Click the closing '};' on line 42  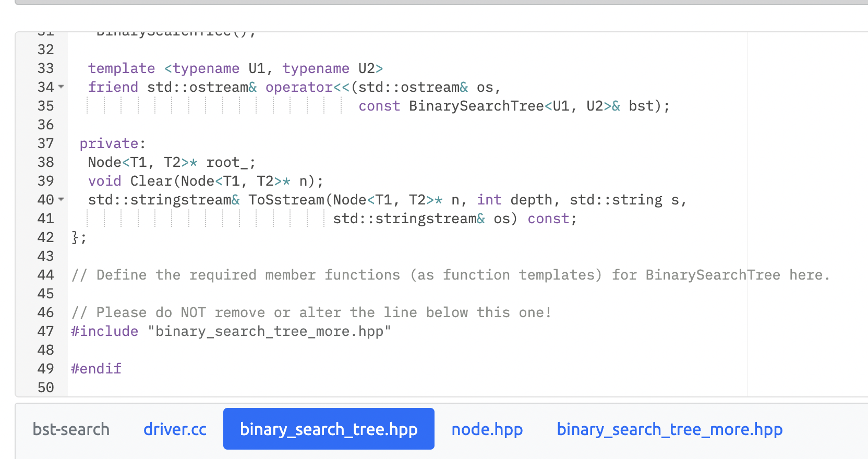[x=79, y=237]
